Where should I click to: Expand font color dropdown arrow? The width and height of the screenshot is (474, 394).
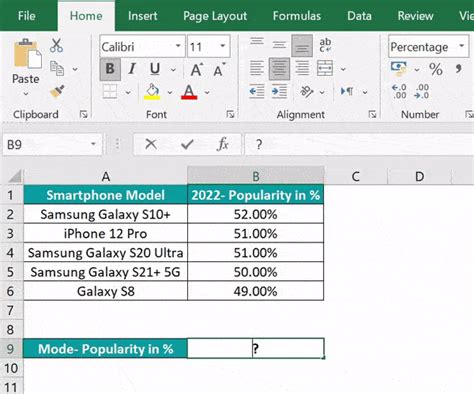point(207,92)
